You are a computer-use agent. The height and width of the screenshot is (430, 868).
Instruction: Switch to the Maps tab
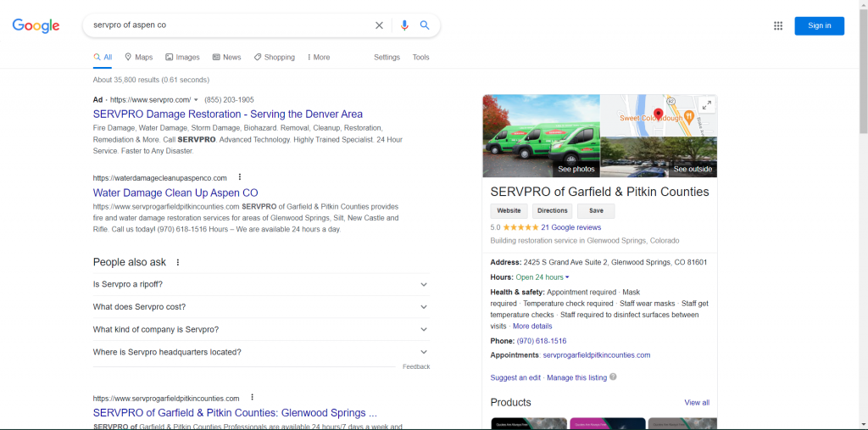(138, 57)
